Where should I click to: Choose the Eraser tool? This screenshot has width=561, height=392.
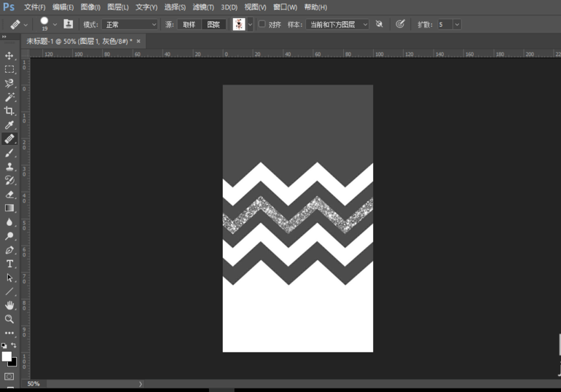tap(9, 195)
